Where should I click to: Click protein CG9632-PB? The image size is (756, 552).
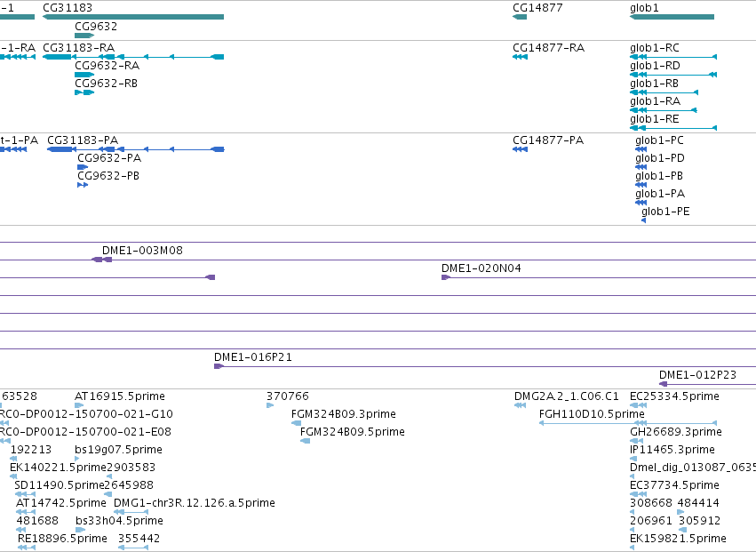[108, 176]
